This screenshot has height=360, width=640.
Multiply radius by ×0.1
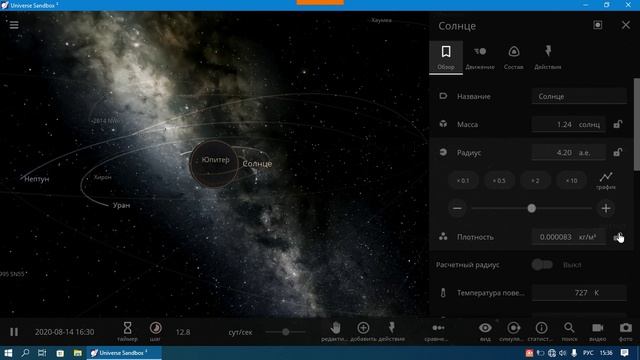(x=463, y=180)
